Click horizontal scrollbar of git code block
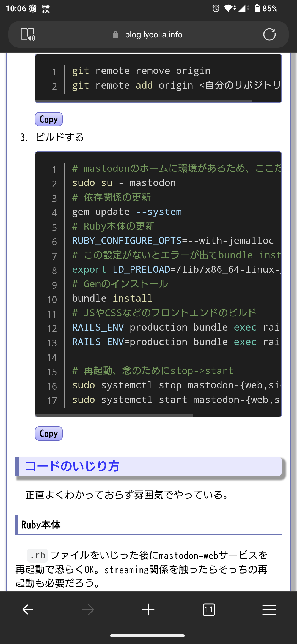 [x=144, y=101]
